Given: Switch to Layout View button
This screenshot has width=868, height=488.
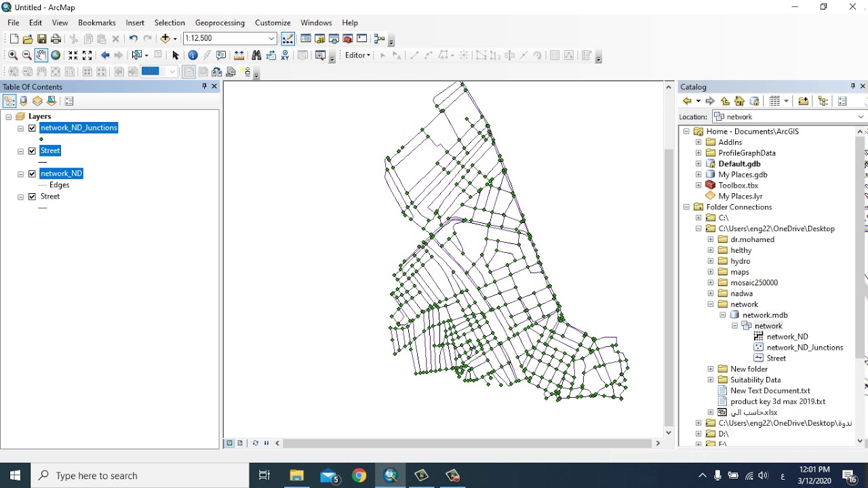Looking at the screenshot, I should point(240,443).
